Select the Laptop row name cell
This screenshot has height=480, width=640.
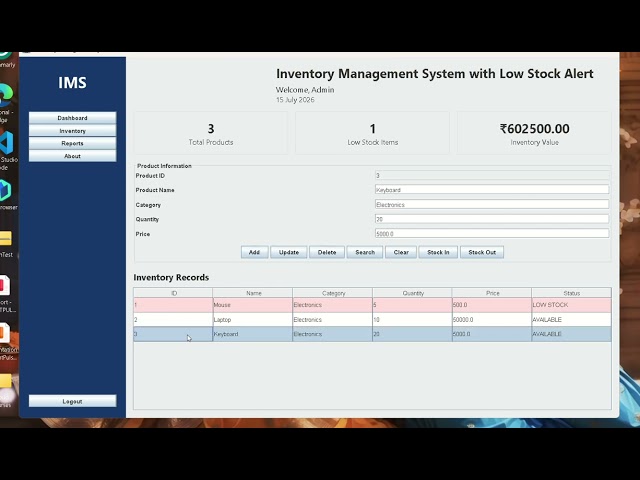click(253, 320)
